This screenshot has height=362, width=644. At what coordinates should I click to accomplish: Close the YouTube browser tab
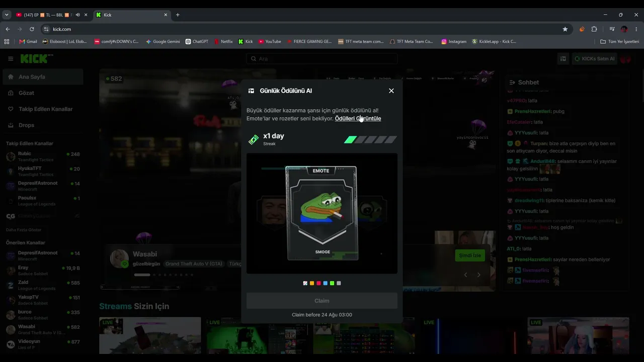click(x=86, y=15)
